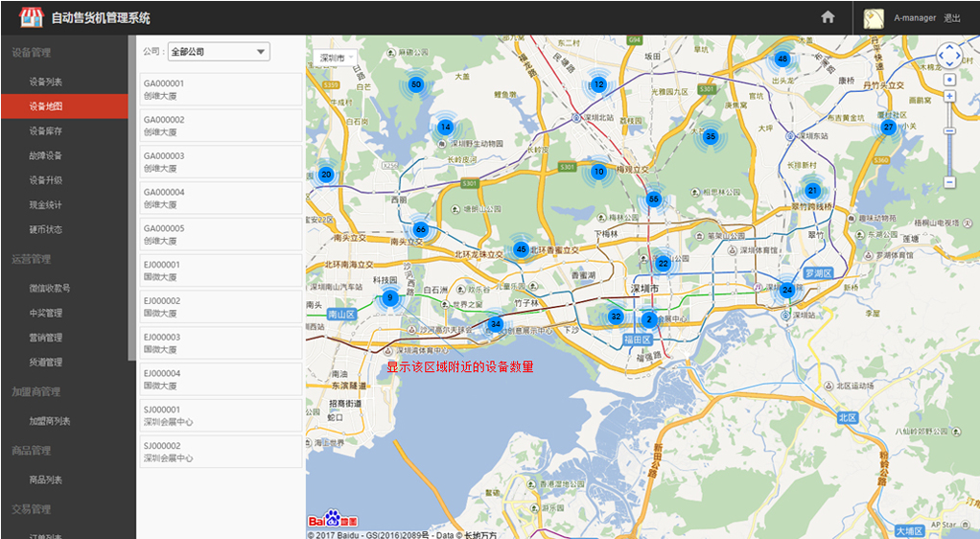The width and height of the screenshot is (980, 539).
Task: Go to 故障设备 menu item
Action: [x=45, y=155]
